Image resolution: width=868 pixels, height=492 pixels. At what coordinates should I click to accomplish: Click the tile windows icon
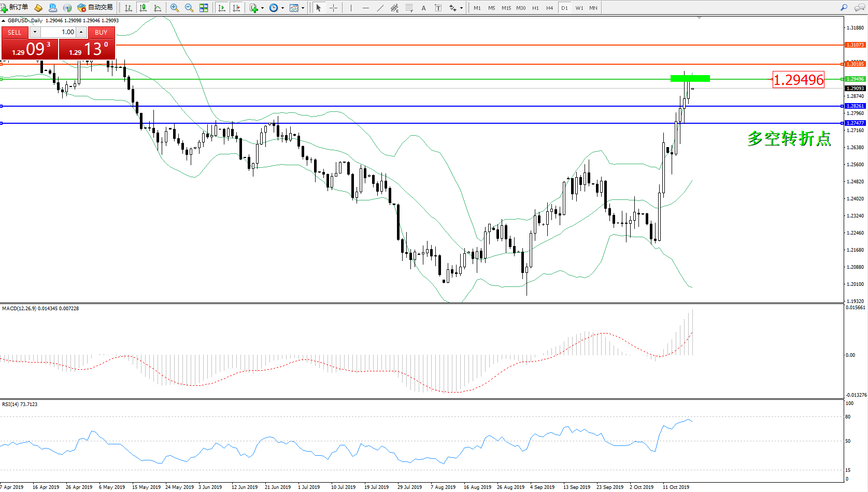coord(204,8)
